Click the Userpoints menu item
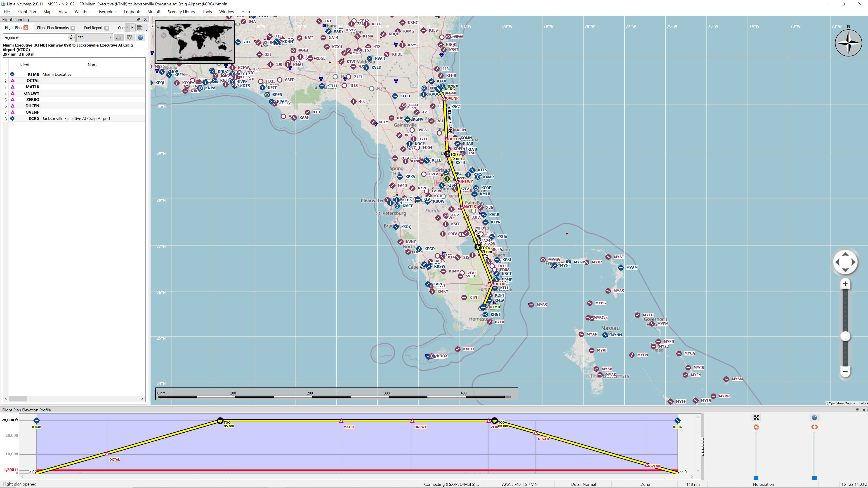 [x=106, y=12]
